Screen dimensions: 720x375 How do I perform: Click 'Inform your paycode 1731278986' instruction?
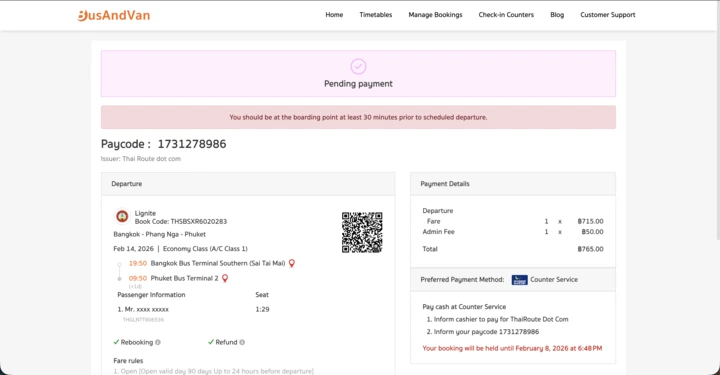click(x=486, y=332)
